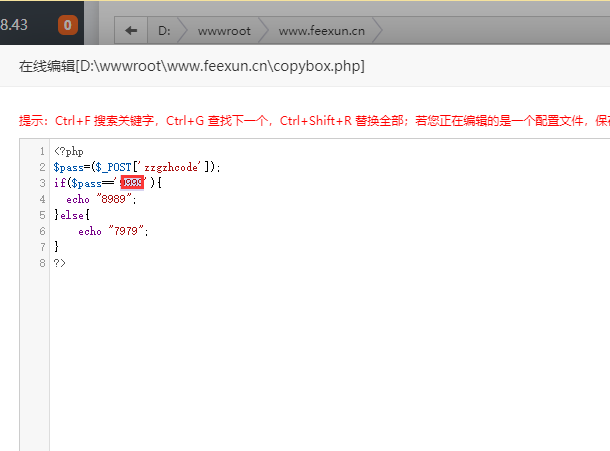610x451 pixels.
Task: Click the }else{ line in editor
Action: click(x=72, y=215)
